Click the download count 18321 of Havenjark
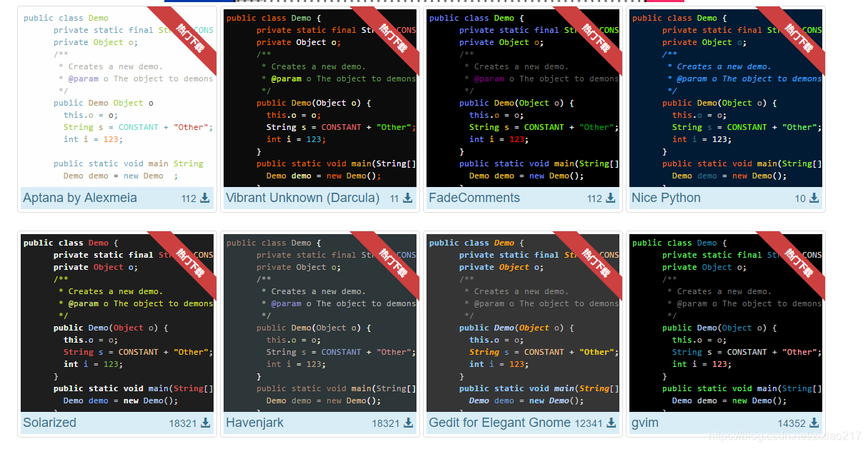 click(386, 423)
